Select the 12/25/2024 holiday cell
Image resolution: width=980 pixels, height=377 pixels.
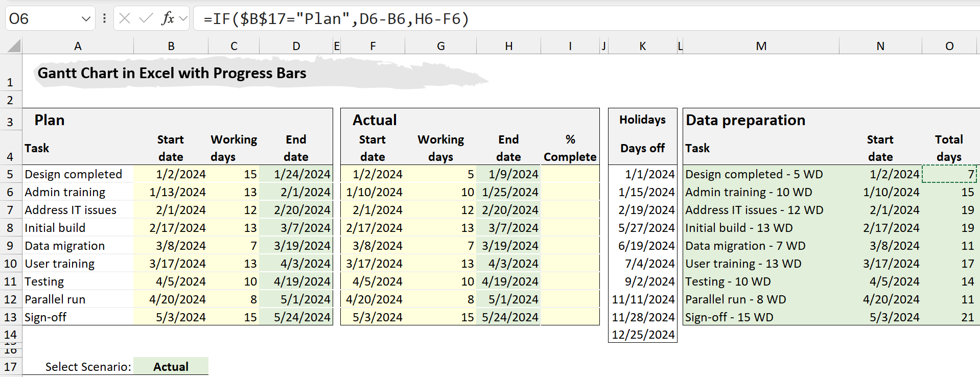[643, 335]
